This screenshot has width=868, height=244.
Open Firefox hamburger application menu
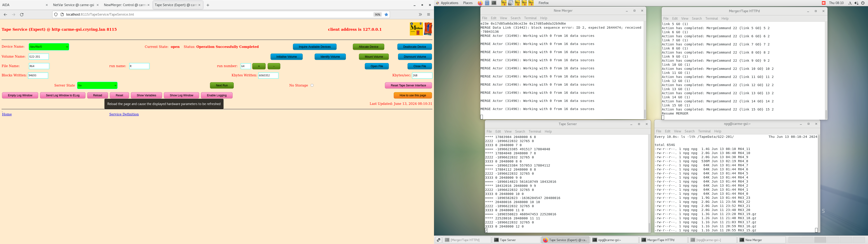pyautogui.click(x=429, y=14)
